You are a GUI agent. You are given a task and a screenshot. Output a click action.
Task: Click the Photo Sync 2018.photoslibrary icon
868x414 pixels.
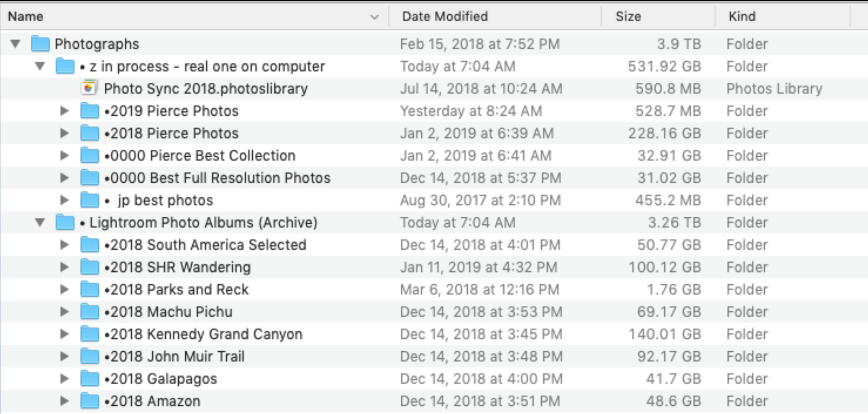89,88
